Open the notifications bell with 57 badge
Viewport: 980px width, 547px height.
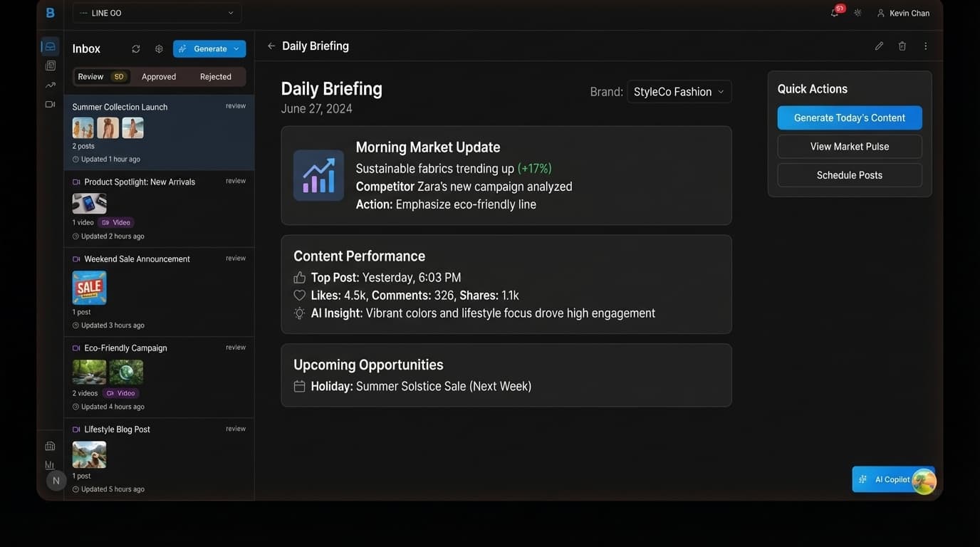[x=833, y=12]
